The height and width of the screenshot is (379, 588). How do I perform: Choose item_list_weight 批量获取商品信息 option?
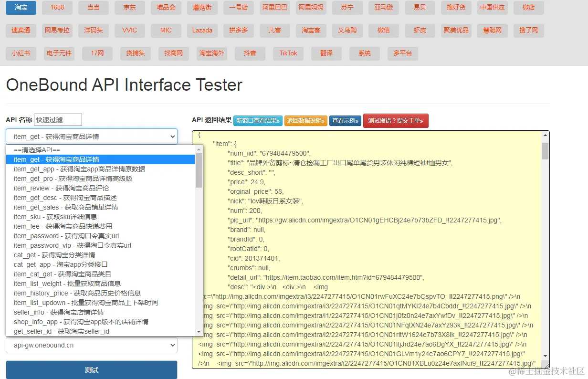[101, 284]
